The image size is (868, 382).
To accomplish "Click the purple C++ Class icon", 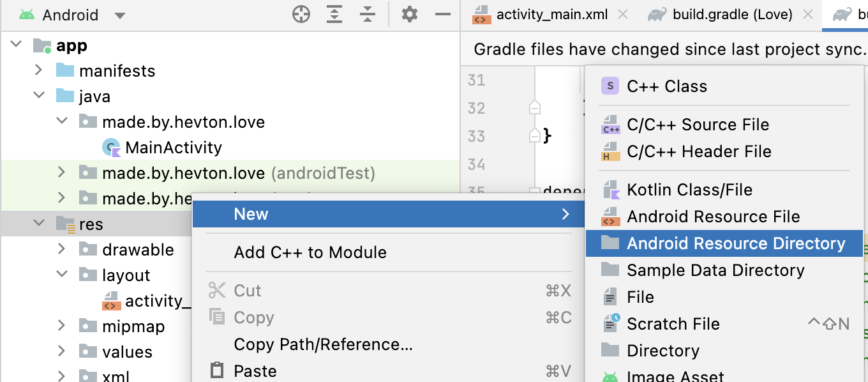I will coord(610,86).
